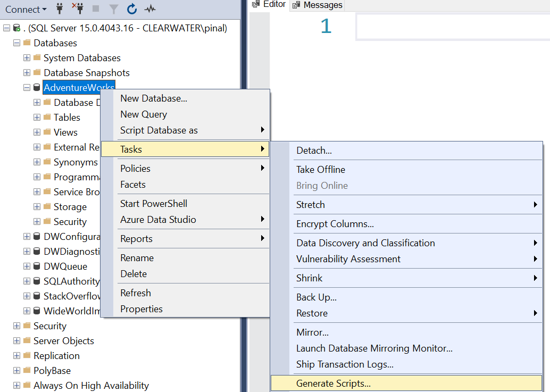Choose Back Up... in Tasks submenu
This screenshot has width=550, height=392.
(x=406, y=297)
